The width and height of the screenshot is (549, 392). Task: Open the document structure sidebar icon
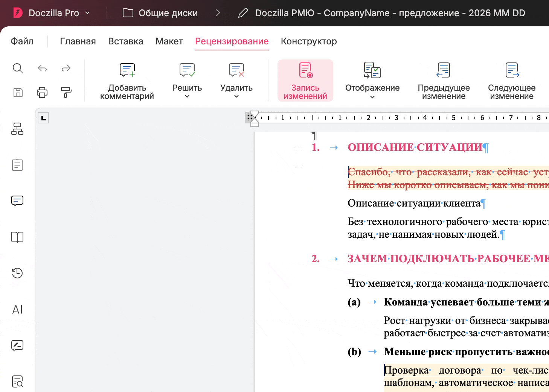point(17,129)
